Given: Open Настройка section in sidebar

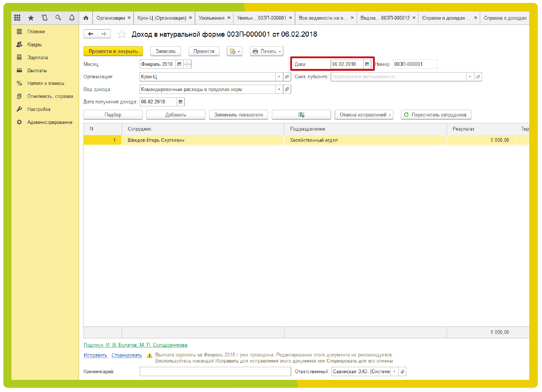Looking at the screenshot, I should pyautogui.click(x=39, y=109).
